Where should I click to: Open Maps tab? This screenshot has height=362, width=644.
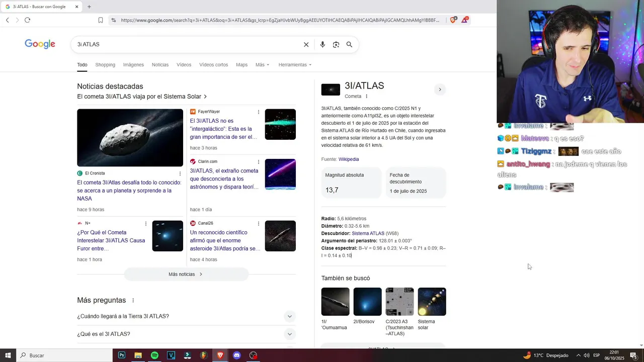tap(242, 65)
